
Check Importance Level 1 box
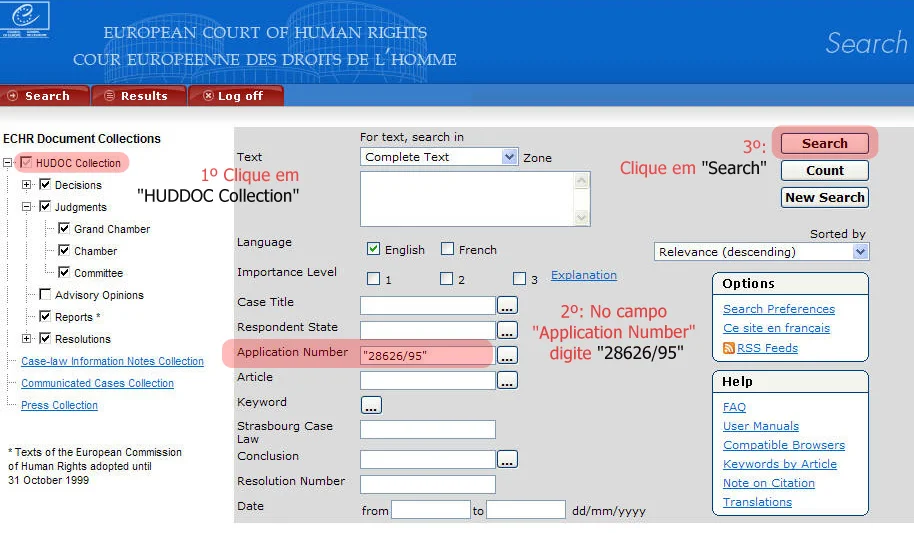373,279
